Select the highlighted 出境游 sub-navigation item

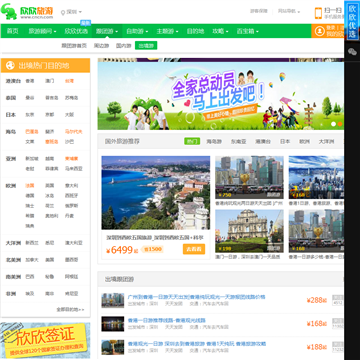coord(146,46)
